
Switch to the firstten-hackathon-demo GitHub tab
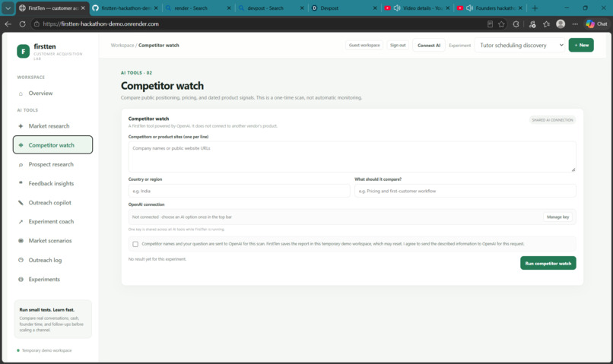tap(125, 8)
